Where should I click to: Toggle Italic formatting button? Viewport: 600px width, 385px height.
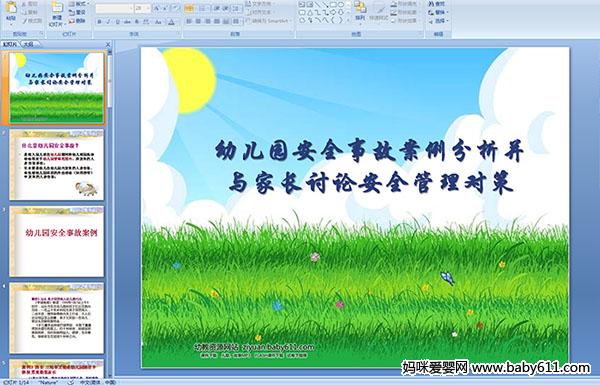pyautogui.click(x=108, y=22)
